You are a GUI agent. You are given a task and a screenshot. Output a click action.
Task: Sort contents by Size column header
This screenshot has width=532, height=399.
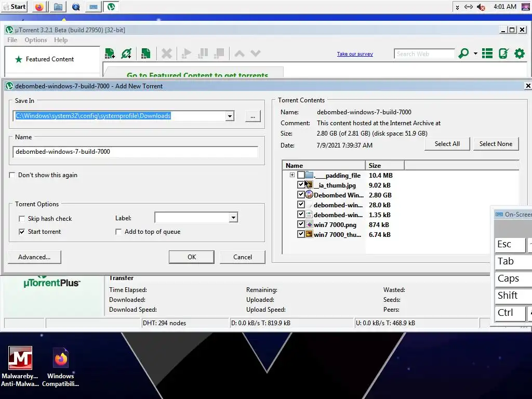[x=385, y=166]
